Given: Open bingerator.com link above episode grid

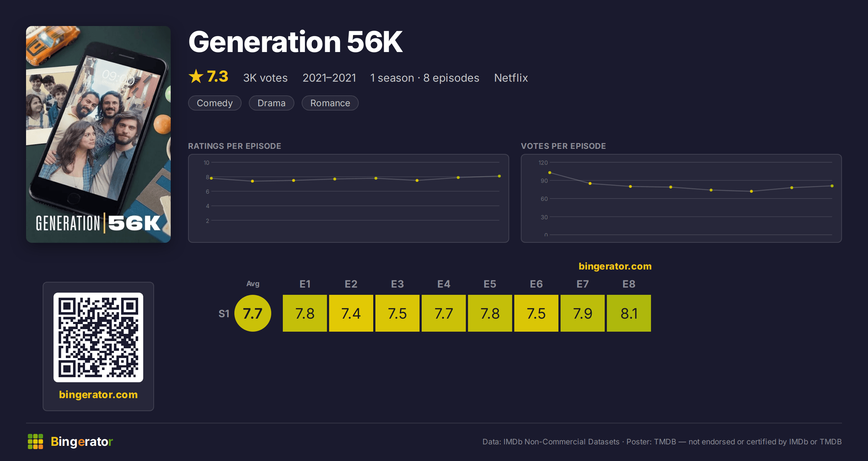Looking at the screenshot, I should (615, 266).
